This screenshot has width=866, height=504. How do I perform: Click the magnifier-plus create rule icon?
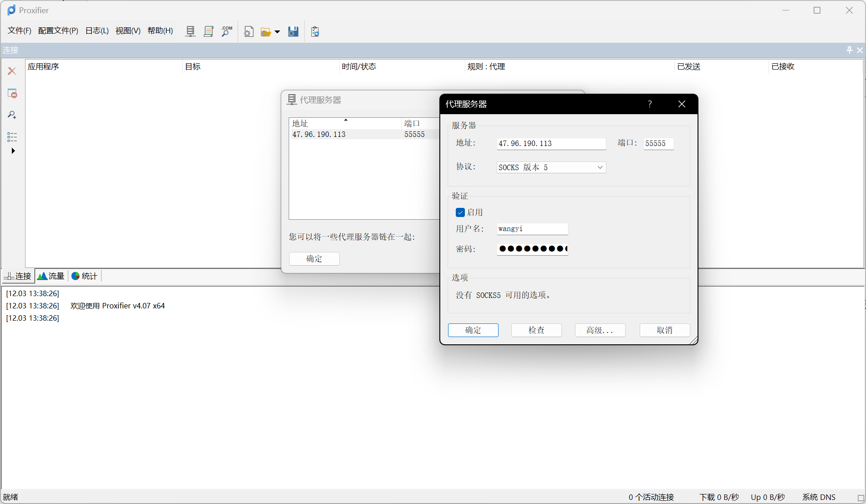click(x=12, y=115)
